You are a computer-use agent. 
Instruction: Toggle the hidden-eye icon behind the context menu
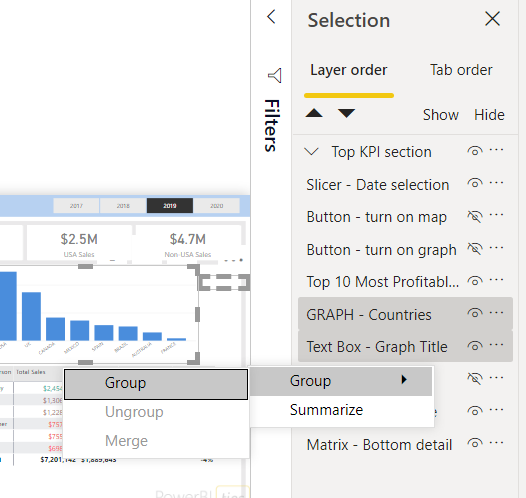[475, 379]
